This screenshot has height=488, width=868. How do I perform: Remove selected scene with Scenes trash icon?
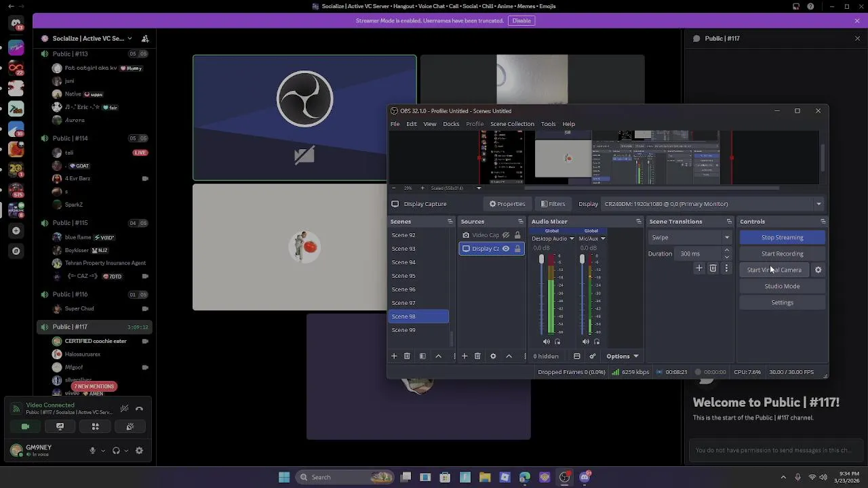tap(407, 356)
